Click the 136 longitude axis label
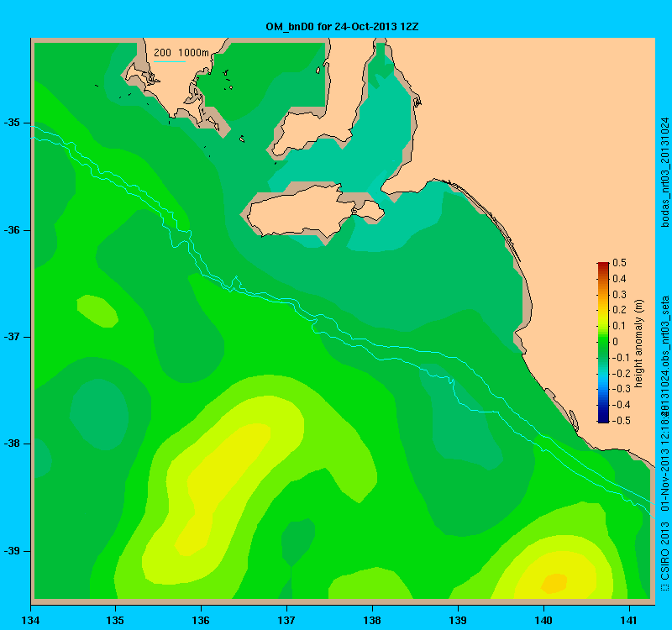 [201, 620]
